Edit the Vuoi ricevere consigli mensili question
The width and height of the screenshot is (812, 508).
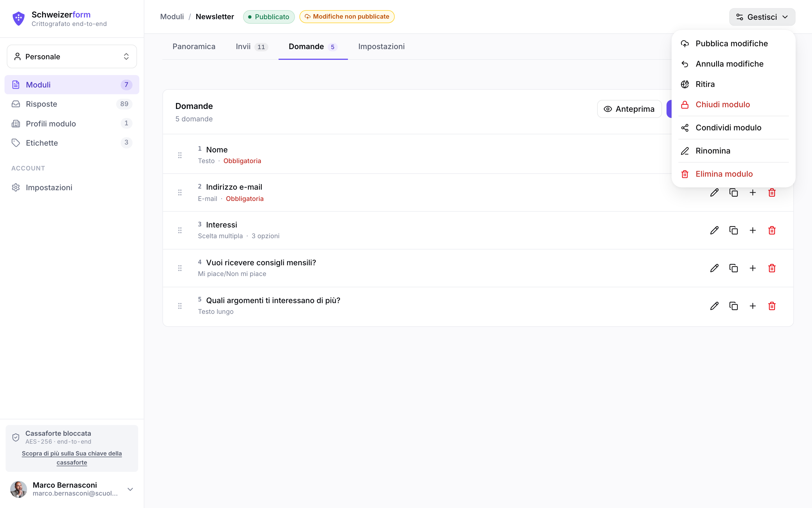click(x=714, y=268)
